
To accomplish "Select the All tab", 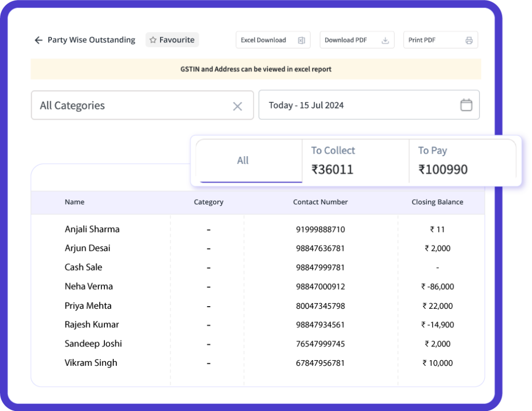I will pyautogui.click(x=243, y=160).
